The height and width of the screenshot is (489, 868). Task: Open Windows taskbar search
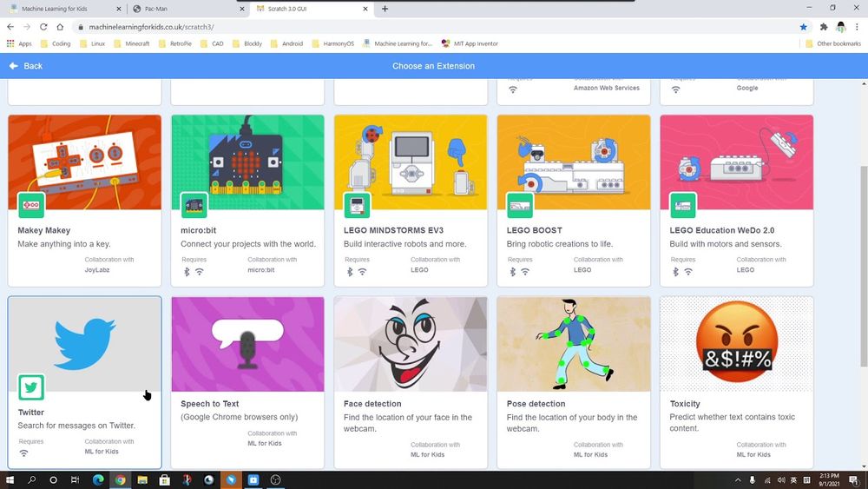click(x=31, y=480)
